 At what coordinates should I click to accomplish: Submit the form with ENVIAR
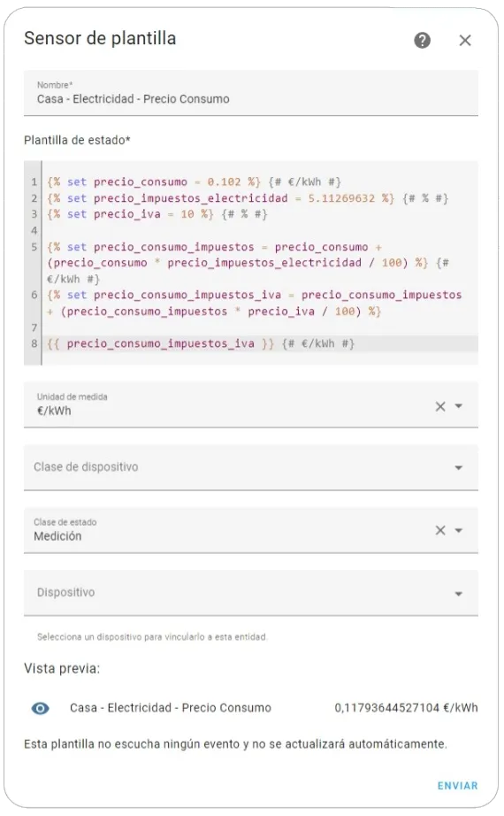(x=457, y=786)
